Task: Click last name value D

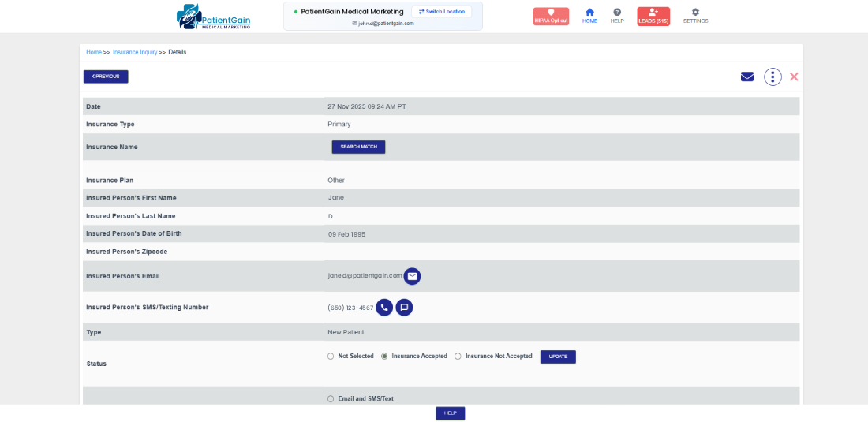Action: coord(331,216)
